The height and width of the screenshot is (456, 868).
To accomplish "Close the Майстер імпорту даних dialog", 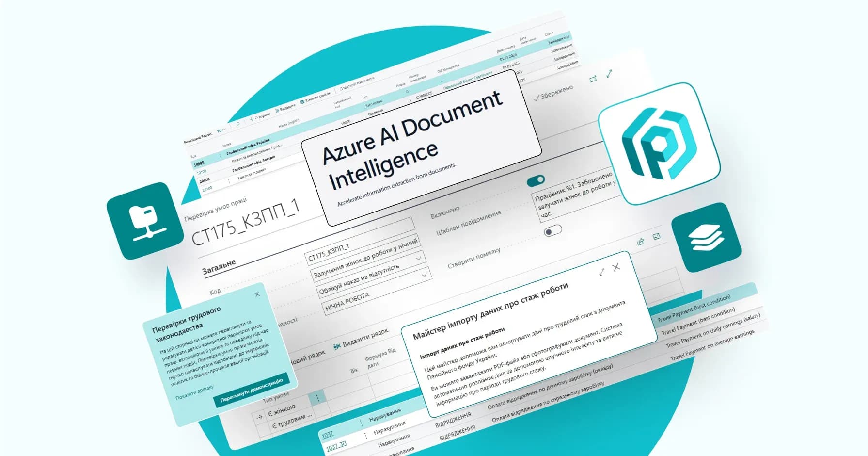I will coord(616,267).
